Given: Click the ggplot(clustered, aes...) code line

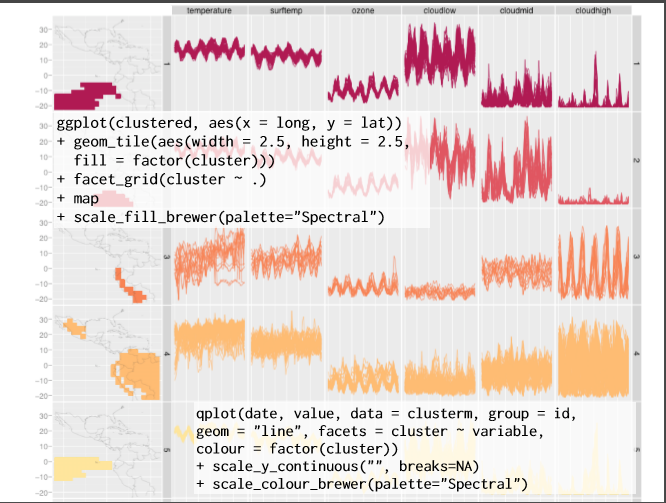Looking at the screenshot, I should [x=229, y=123].
